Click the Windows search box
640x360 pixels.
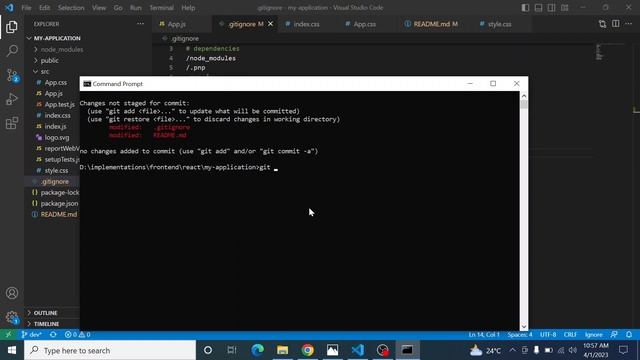point(110,350)
